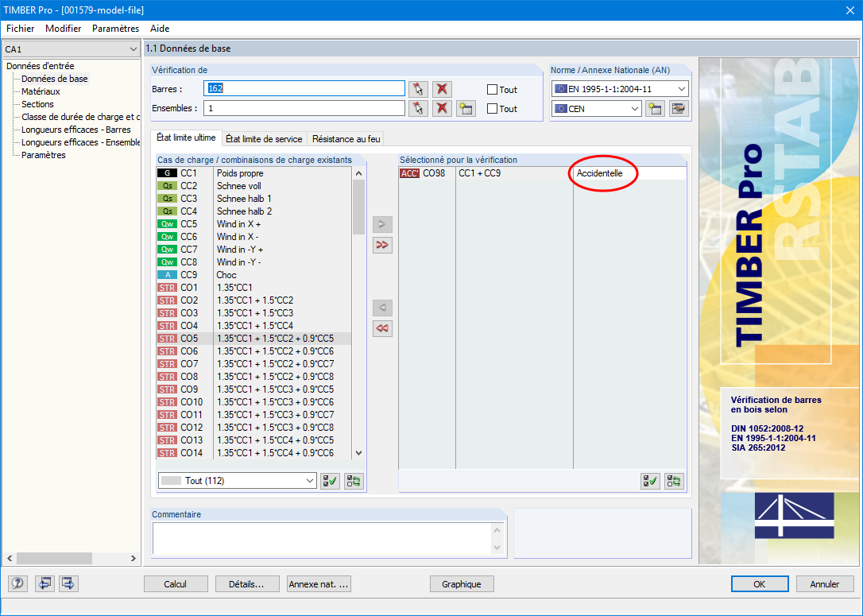Pick bars graphically next to Barres field

click(x=418, y=89)
